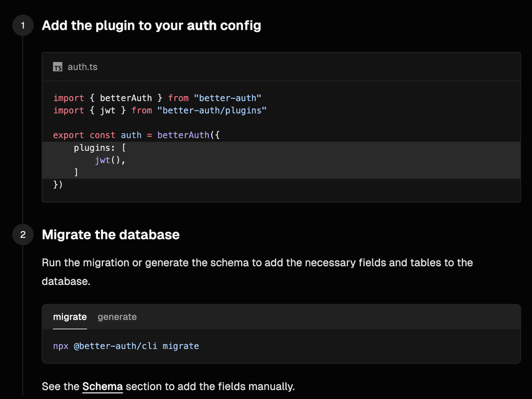532x399 pixels.
Task: Click the auth.ts filename label
Action: (82, 67)
